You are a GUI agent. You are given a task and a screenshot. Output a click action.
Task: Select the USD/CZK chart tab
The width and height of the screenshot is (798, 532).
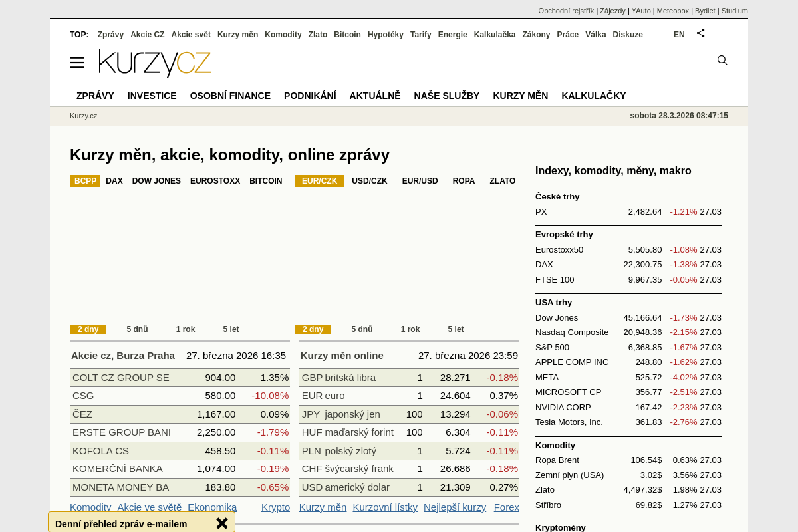coord(369,181)
